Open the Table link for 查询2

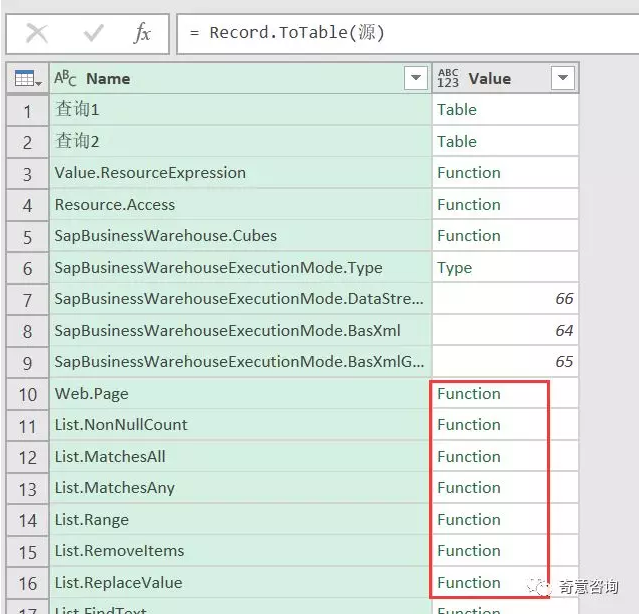coord(457,142)
